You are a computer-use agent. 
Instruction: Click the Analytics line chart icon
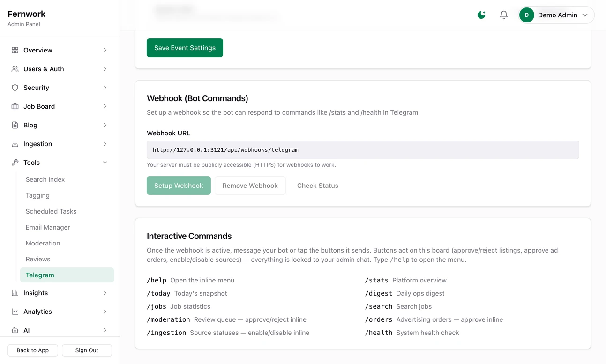pyautogui.click(x=15, y=312)
